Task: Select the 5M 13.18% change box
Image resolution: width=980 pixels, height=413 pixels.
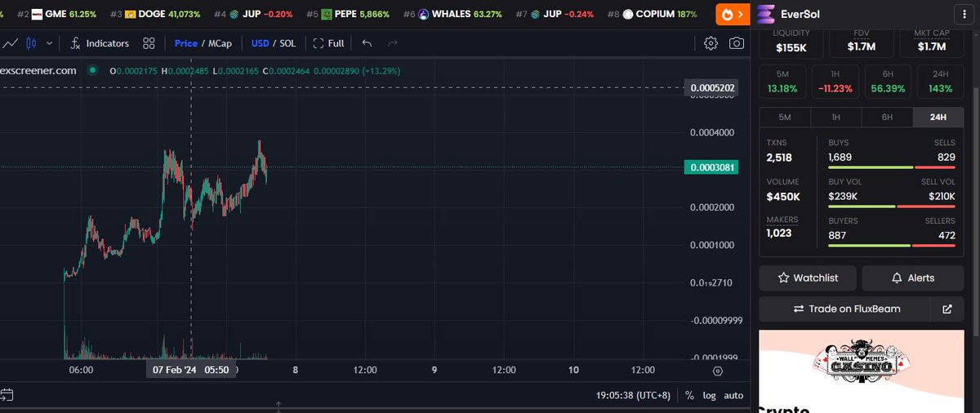Action: [784, 82]
